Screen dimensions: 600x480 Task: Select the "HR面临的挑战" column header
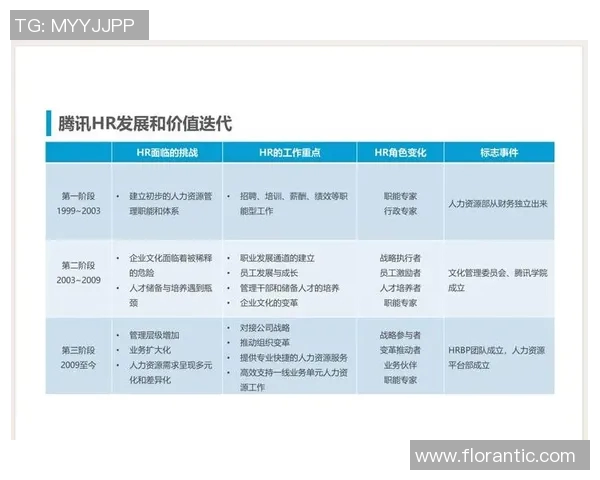tap(167, 153)
